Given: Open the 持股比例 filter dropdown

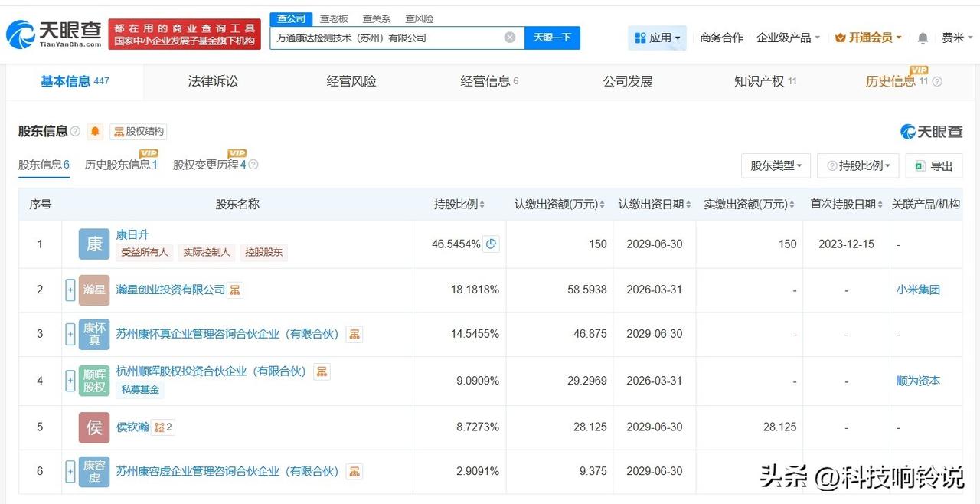Looking at the screenshot, I should point(858,165).
